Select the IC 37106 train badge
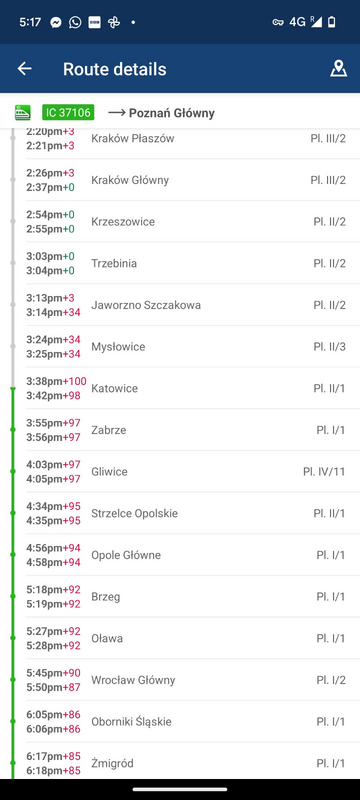 tap(68, 112)
